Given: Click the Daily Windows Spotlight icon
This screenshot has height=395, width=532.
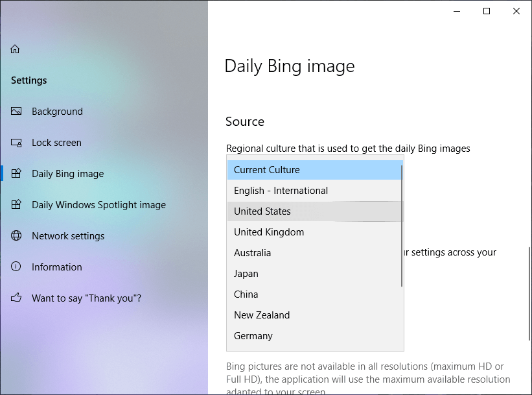Looking at the screenshot, I should pyautogui.click(x=17, y=205).
